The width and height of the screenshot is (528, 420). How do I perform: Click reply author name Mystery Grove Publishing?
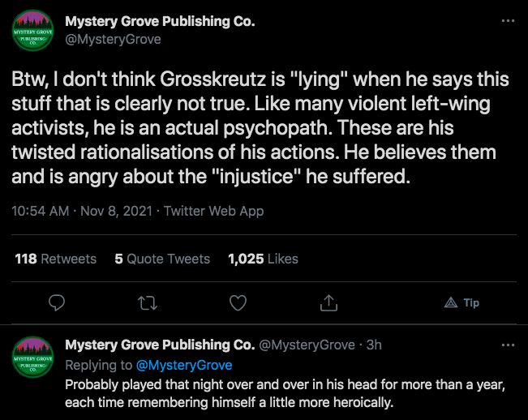pyautogui.click(x=159, y=345)
